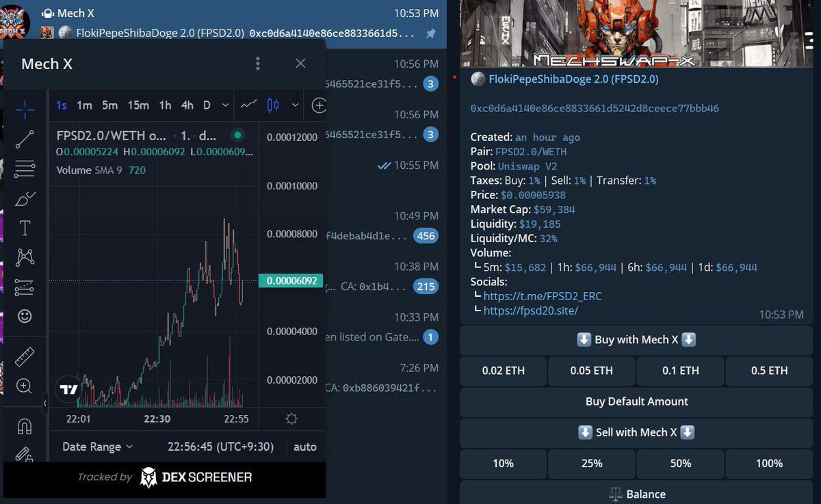Viewport: 821px width, 504px height.
Task: Collapse the drawing toolbar with the side arrow
Action: pyautogui.click(x=45, y=403)
